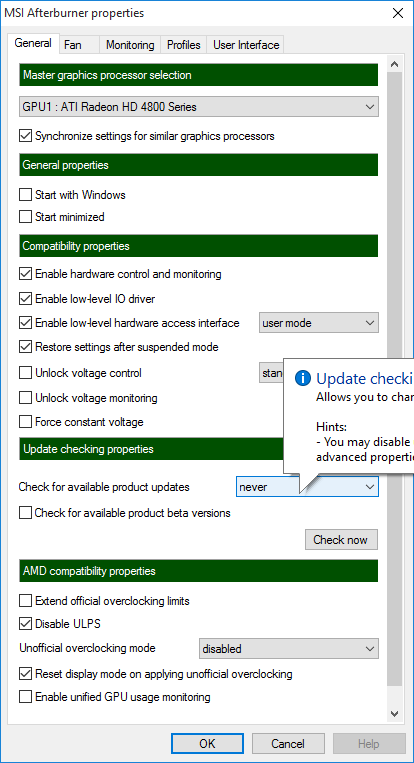Expand the unofficial overclocking mode dropdown
414x763 pixels.
[288, 649]
